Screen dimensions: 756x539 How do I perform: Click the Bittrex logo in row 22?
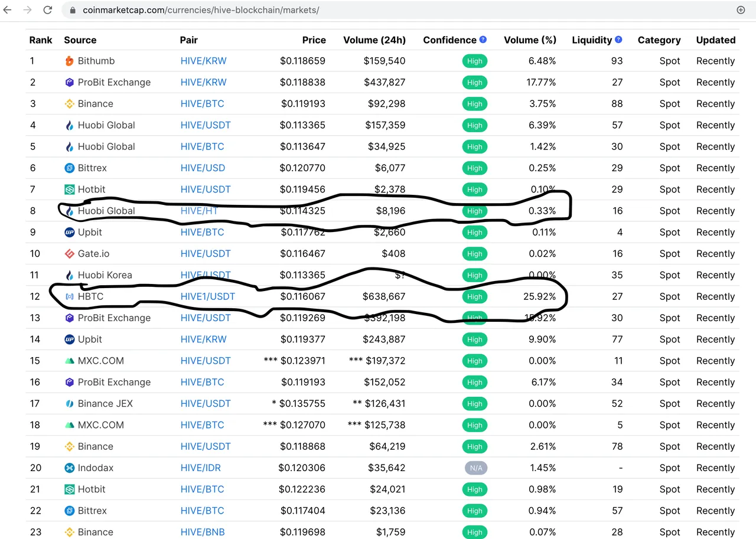point(69,511)
